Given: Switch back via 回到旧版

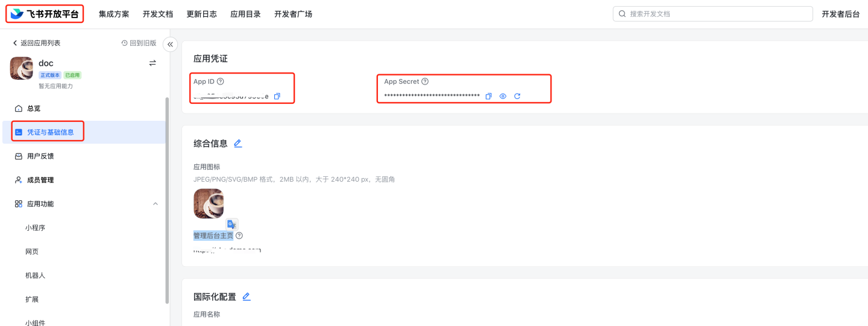Looking at the screenshot, I should 139,43.
